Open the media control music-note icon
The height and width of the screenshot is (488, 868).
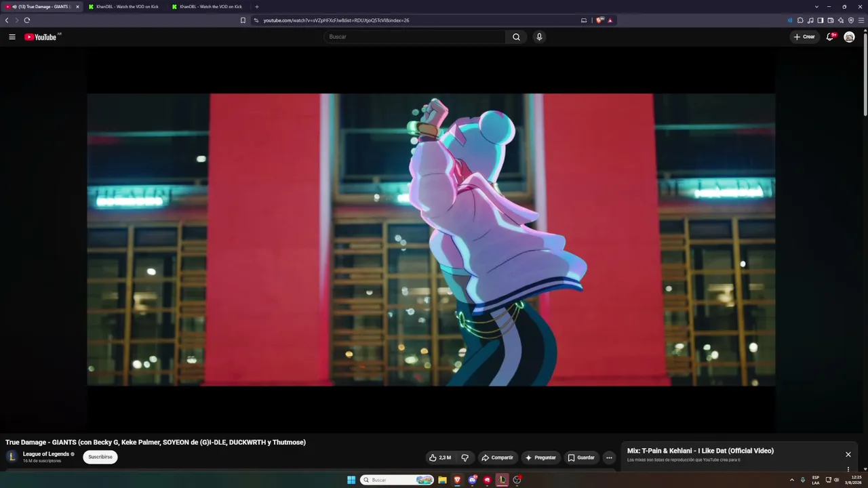810,20
